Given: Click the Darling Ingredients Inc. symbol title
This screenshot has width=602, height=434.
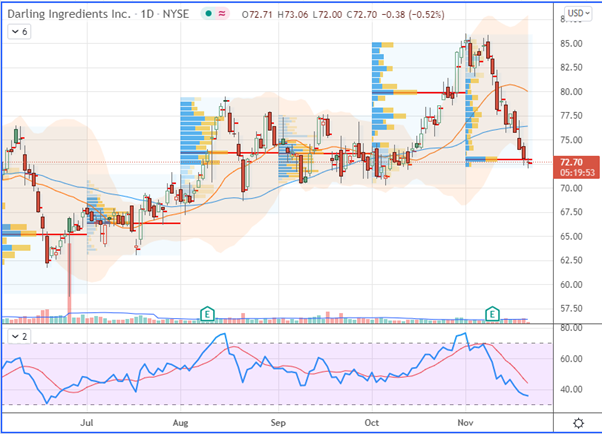Looking at the screenshot, I should pyautogui.click(x=69, y=14).
